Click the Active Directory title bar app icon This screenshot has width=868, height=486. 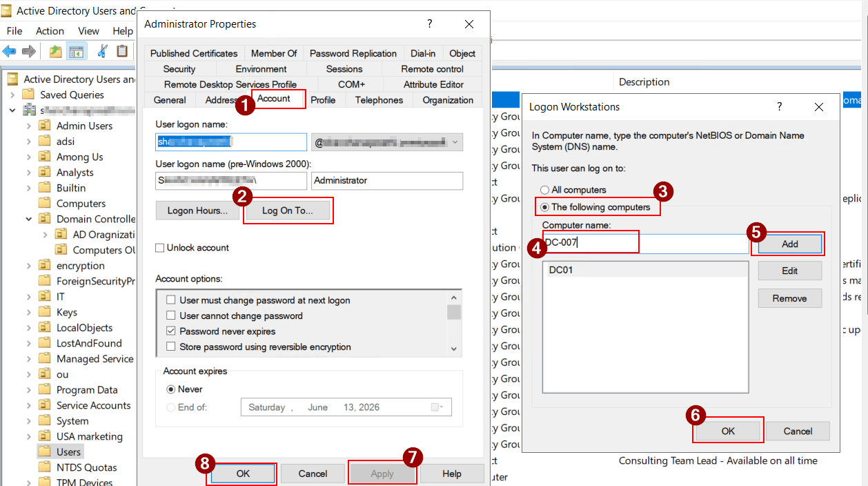(6, 10)
